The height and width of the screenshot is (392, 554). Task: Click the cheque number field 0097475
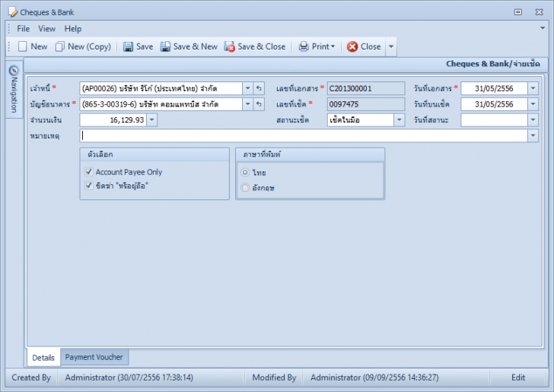pos(366,104)
